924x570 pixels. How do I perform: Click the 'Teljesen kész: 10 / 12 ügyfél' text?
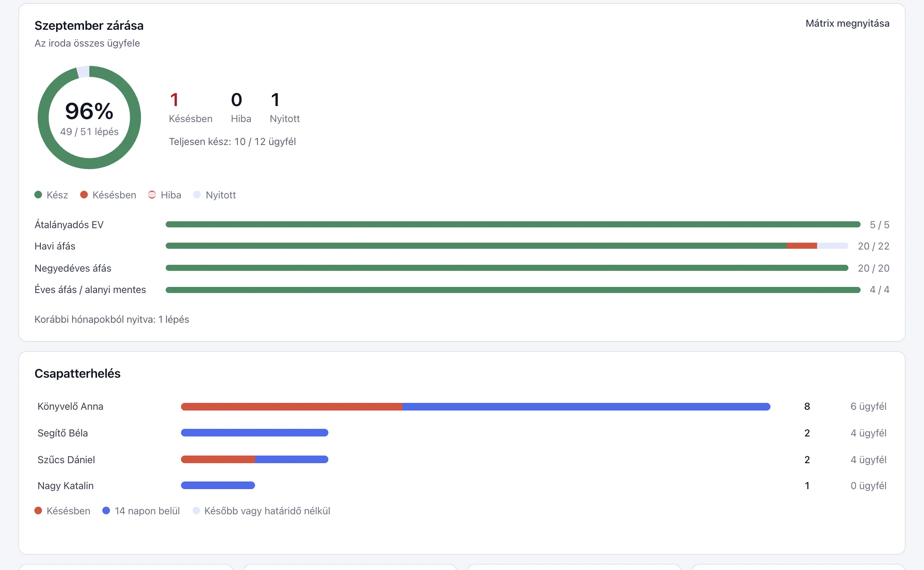pos(232,142)
